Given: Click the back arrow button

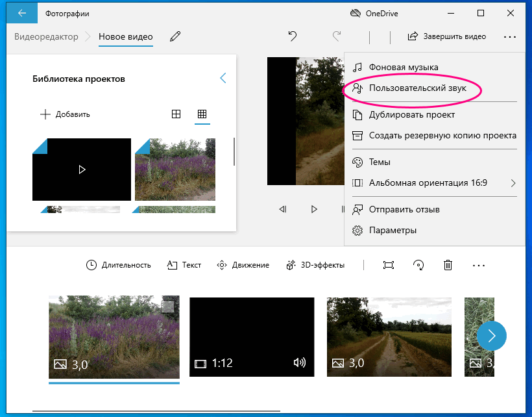Looking at the screenshot, I should (x=22, y=13).
